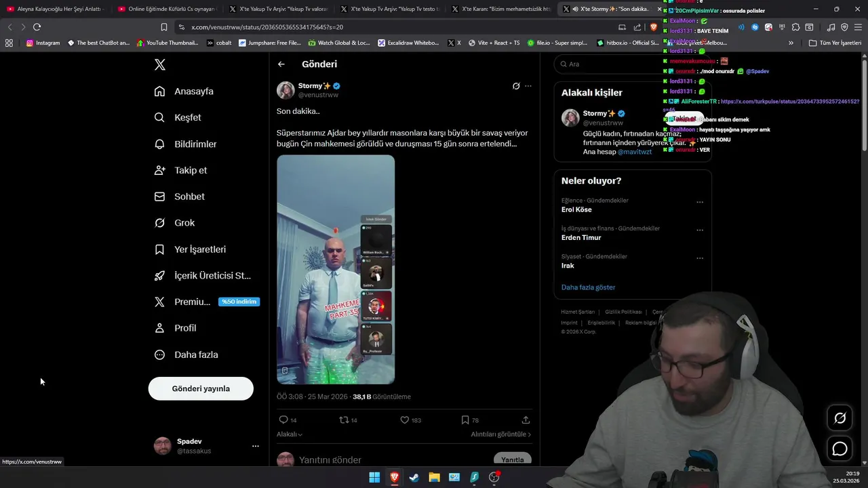The width and height of the screenshot is (868, 488).
Task: Open the Takip et sidebar item
Action: pyautogui.click(x=180, y=170)
